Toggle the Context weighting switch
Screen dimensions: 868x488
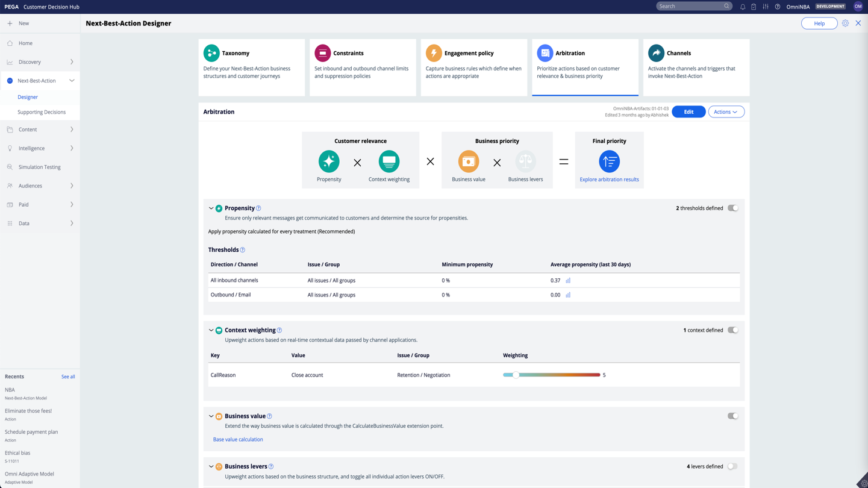pyautogui.click(x=732, y=330)
